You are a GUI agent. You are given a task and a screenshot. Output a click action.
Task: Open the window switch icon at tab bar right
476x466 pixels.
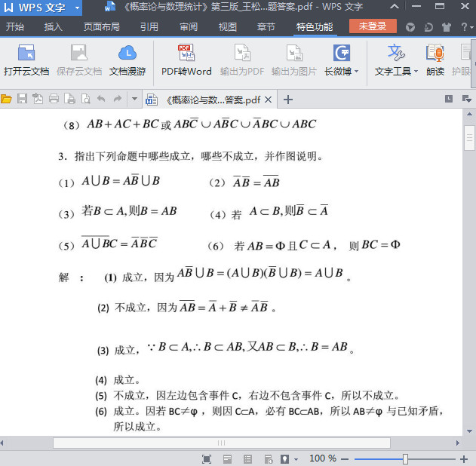(466, 99)
